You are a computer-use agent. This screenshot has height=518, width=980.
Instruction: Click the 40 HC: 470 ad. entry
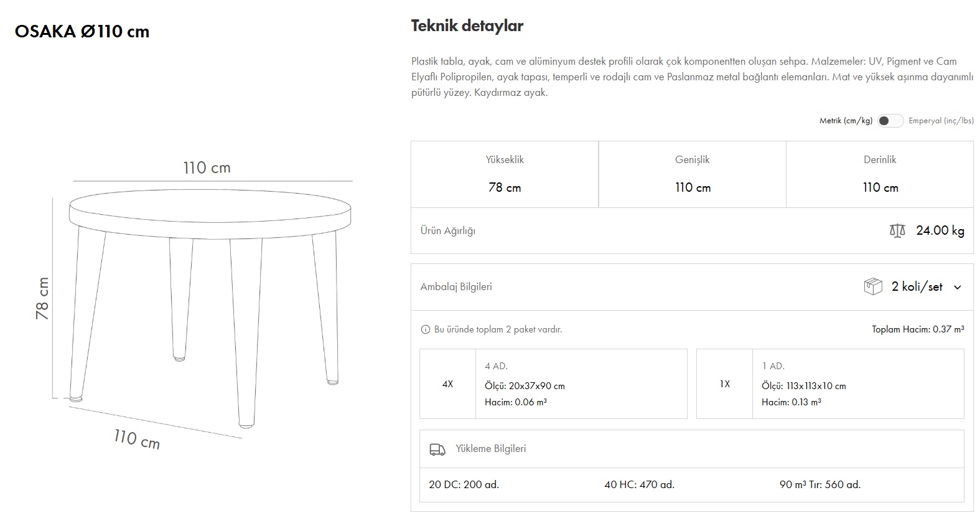click(639, 484)
